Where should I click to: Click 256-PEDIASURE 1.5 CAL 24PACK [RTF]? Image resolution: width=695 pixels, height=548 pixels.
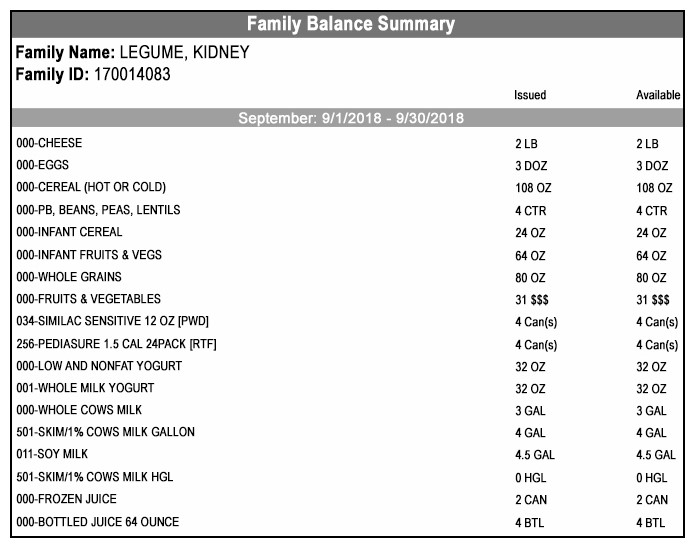(x=117, y=344)
